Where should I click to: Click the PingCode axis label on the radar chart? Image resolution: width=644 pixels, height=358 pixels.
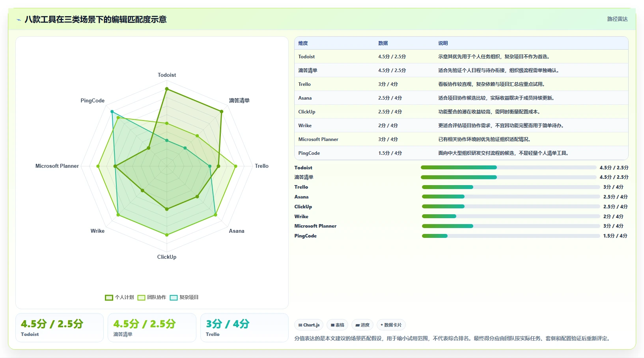point(93,101)
